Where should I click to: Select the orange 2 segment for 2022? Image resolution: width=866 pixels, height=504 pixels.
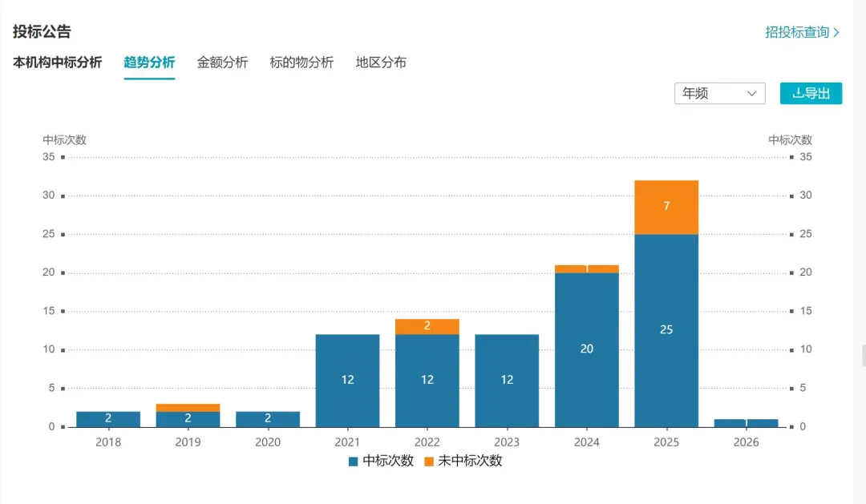pyautogui.click(x=427, y=327)
